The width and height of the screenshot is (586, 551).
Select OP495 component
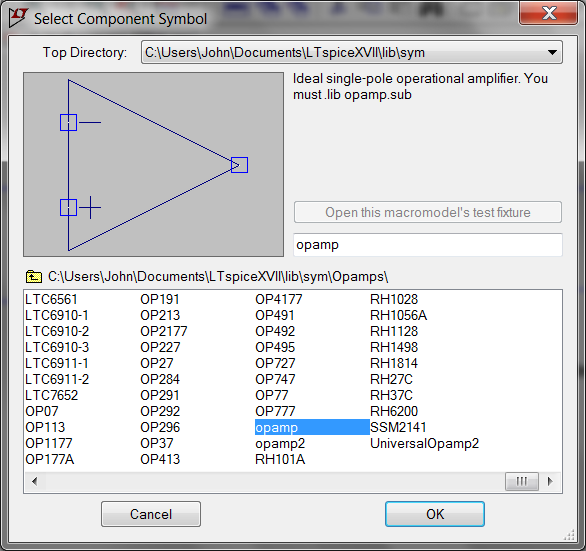(x=275, y=348)
